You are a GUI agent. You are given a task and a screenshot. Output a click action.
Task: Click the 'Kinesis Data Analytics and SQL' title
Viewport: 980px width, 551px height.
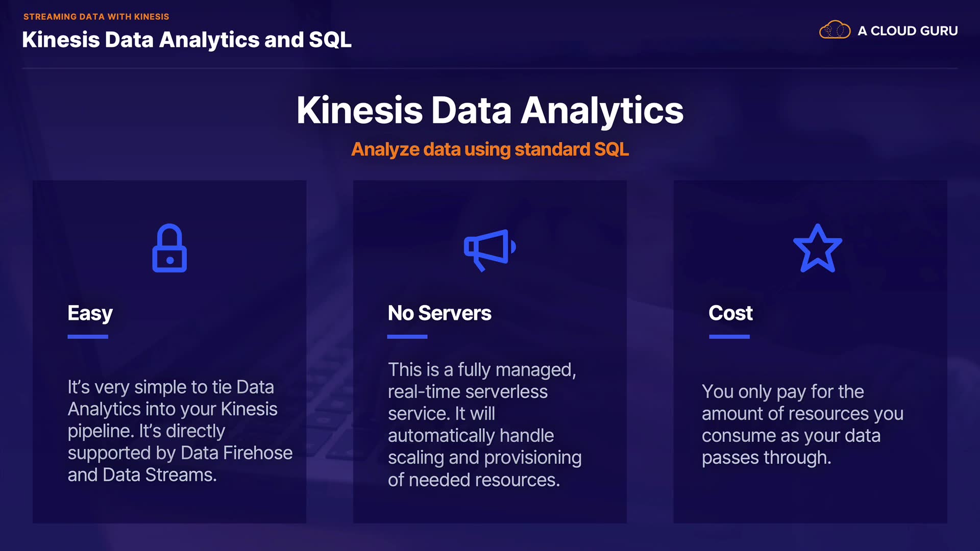[x=187, y=40]
